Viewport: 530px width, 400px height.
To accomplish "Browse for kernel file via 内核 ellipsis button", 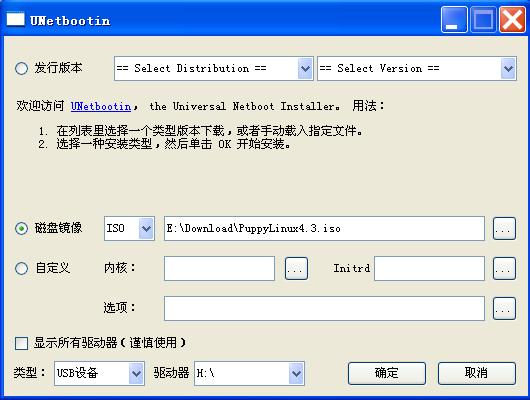I will tap(296, 268).
